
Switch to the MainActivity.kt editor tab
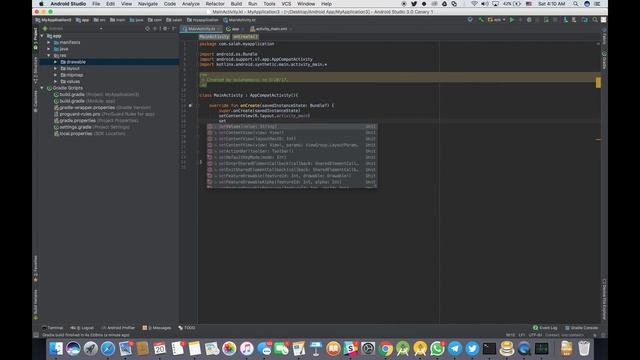[x=201, y=29]
